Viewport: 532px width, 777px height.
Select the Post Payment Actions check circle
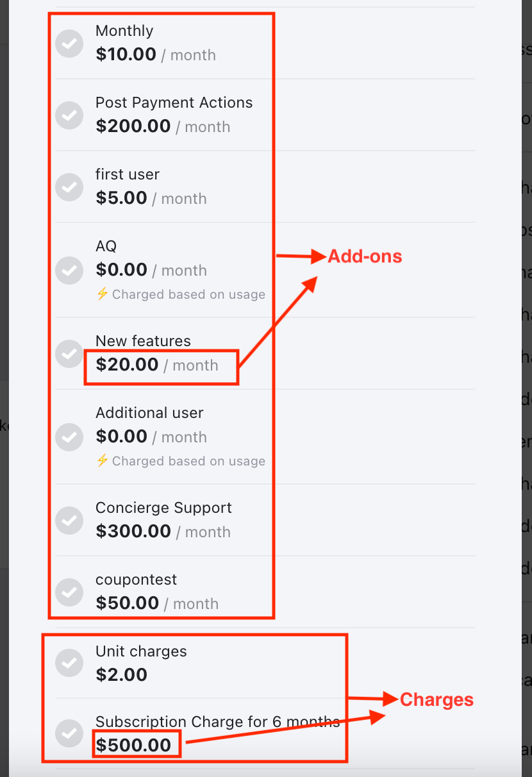[69, 115]
